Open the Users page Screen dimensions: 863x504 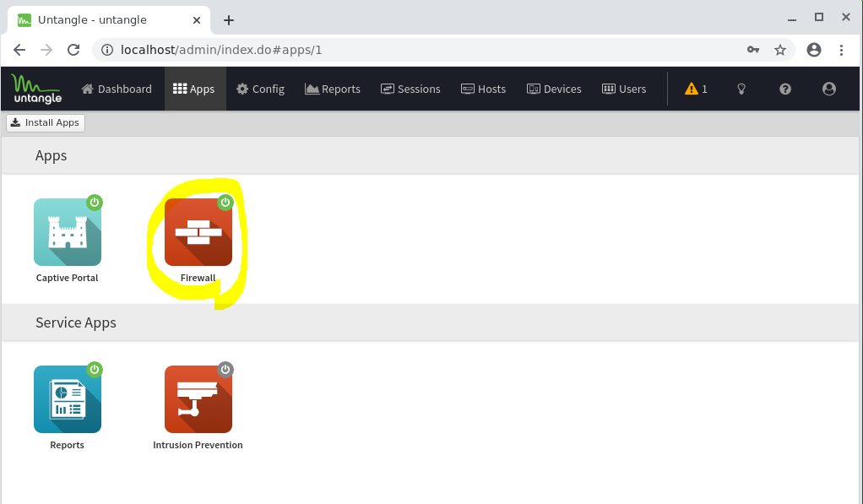pyautogui.click(x=624, y=89)
